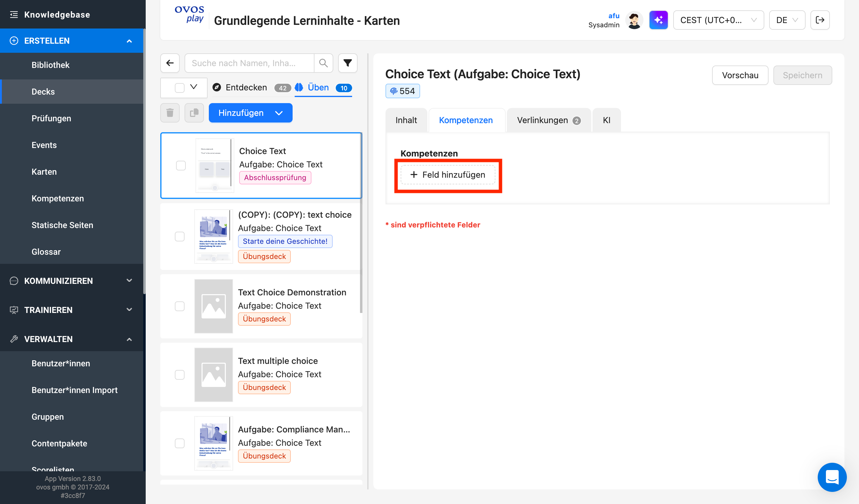Check the Choice Text card checkbox

(181, 166)
